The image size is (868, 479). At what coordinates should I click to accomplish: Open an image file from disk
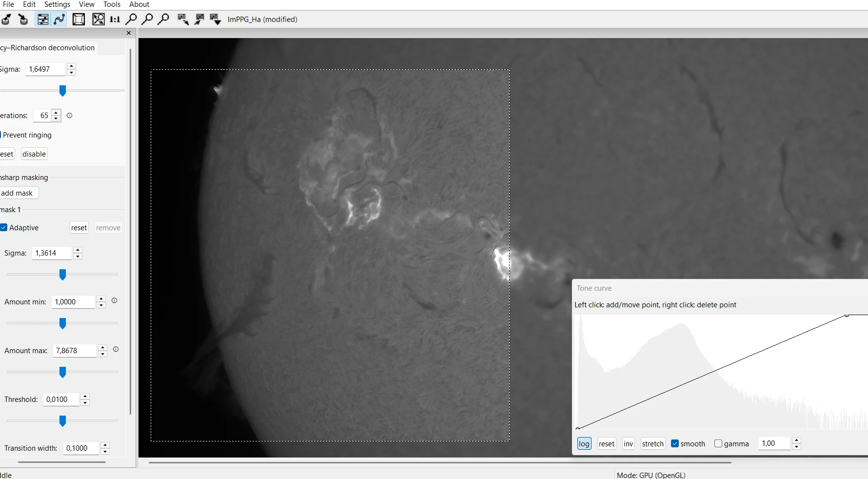click(6, 20)
